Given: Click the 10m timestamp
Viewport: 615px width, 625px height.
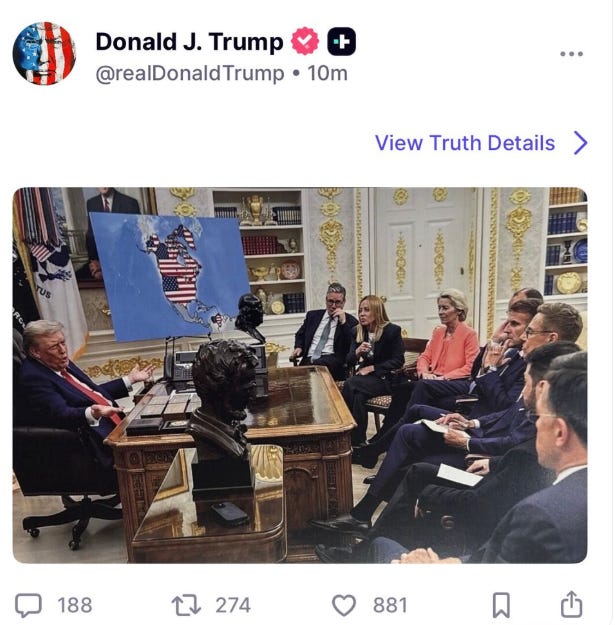Looking at the screenshot, I should click(327, 73).
